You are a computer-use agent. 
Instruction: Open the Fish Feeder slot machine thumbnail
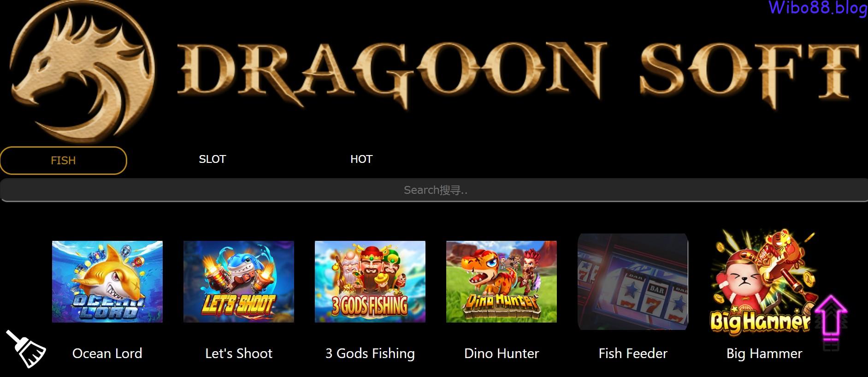coord(633,281)
